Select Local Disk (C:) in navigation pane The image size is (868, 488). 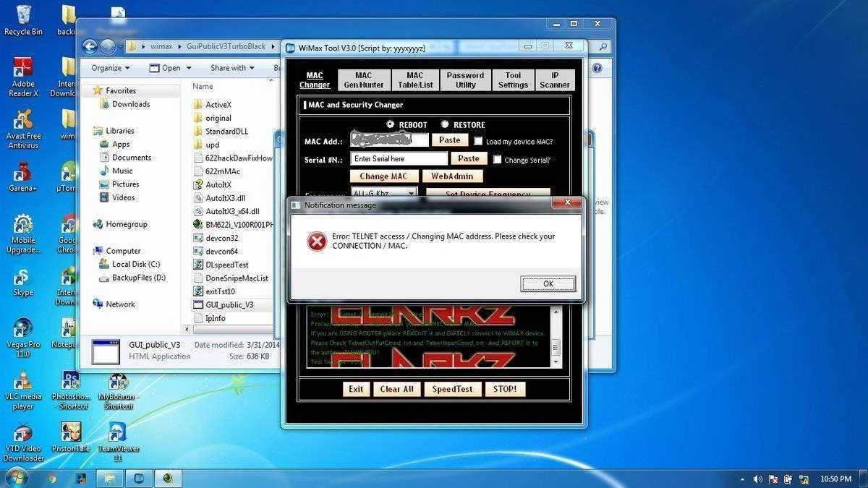point(135,264)
